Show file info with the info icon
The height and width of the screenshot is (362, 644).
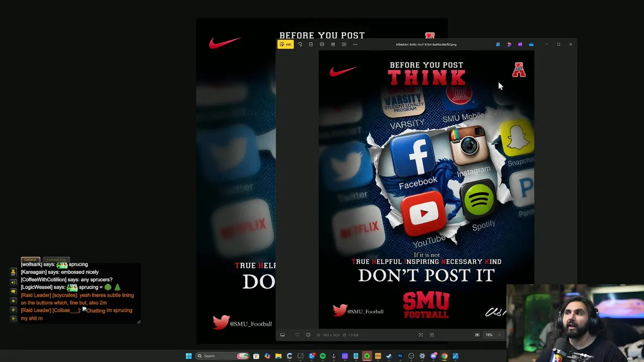(308, 335)
